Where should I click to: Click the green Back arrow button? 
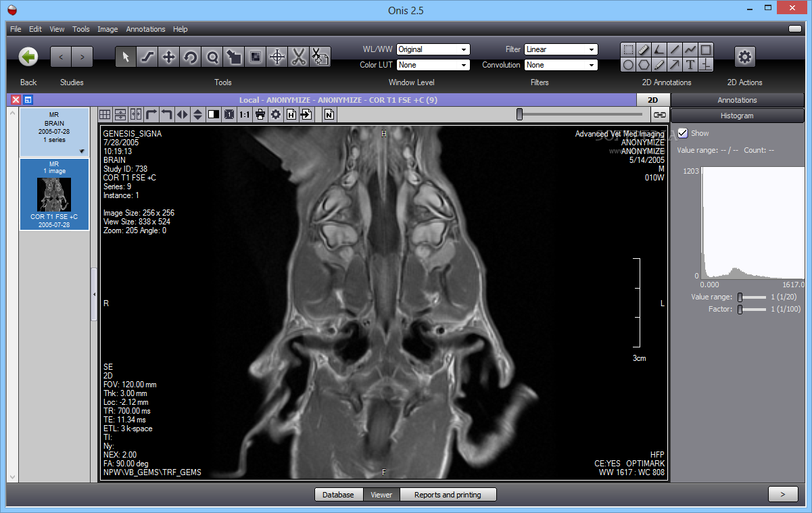[28, 57]
